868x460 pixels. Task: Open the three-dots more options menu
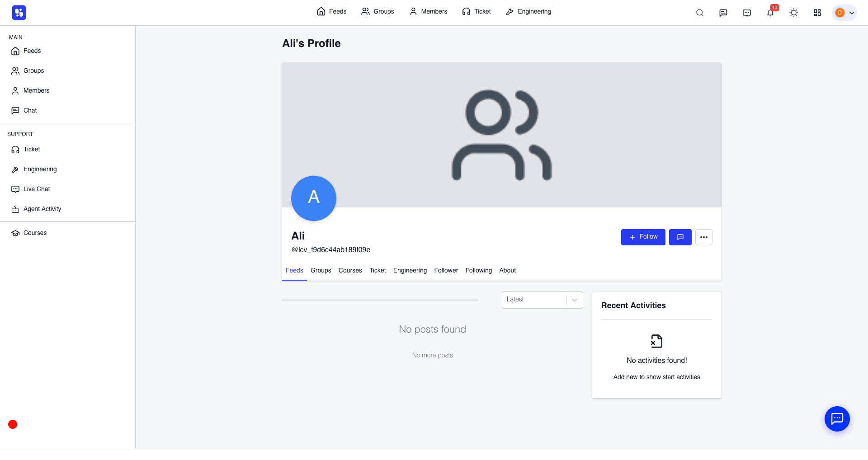(703, 237)
